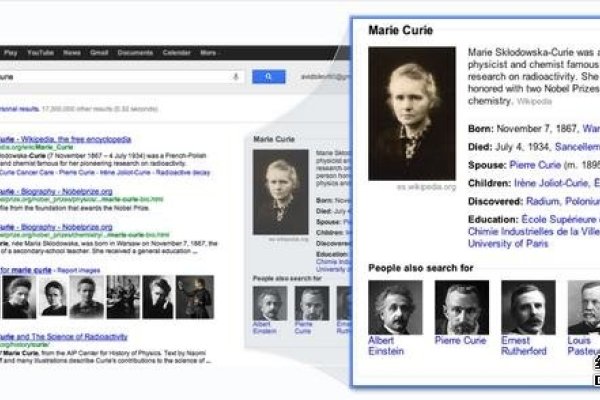
Task: Click Marie Curie portrait in small panel
Action: point(280,192)
